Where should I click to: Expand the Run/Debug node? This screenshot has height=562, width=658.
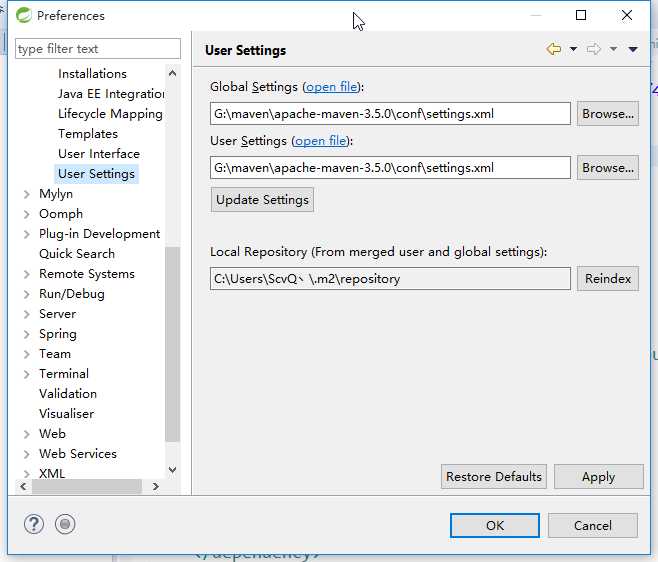tap(26, 294)
